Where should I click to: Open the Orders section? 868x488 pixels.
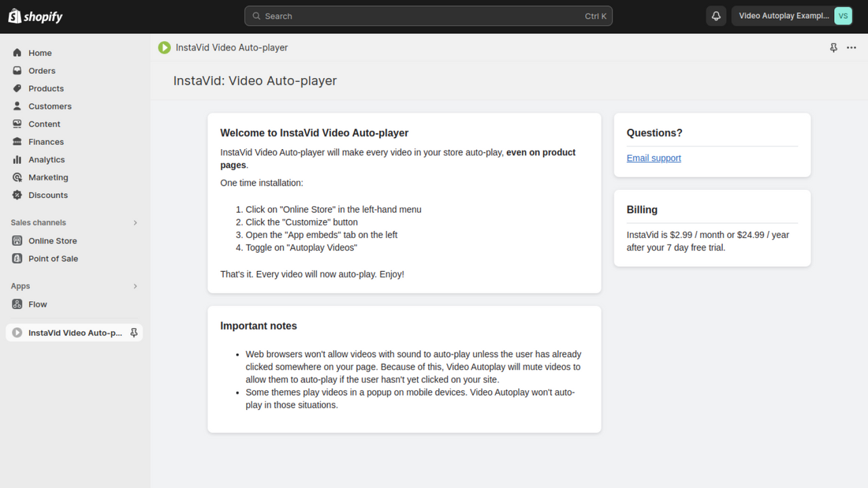coord(41,70)
